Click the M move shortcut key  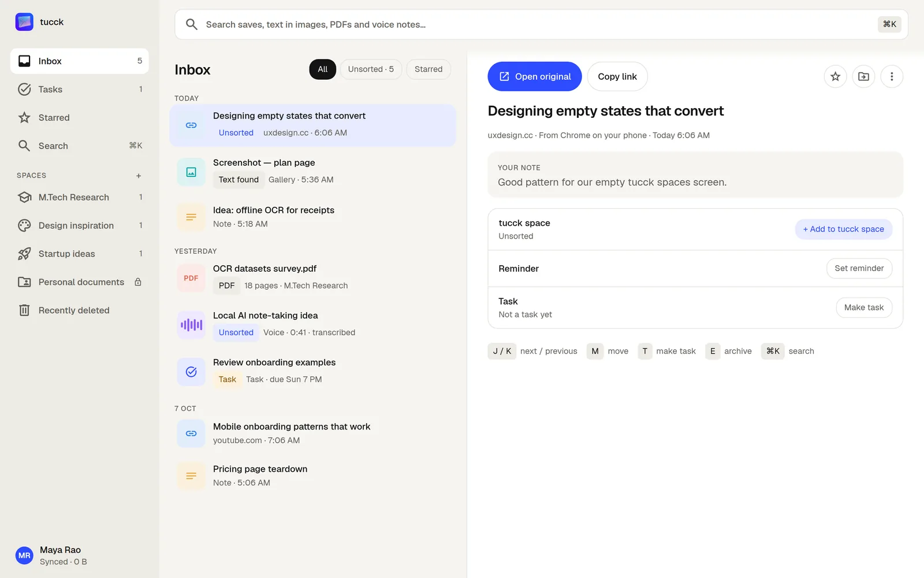click(595, 351)
